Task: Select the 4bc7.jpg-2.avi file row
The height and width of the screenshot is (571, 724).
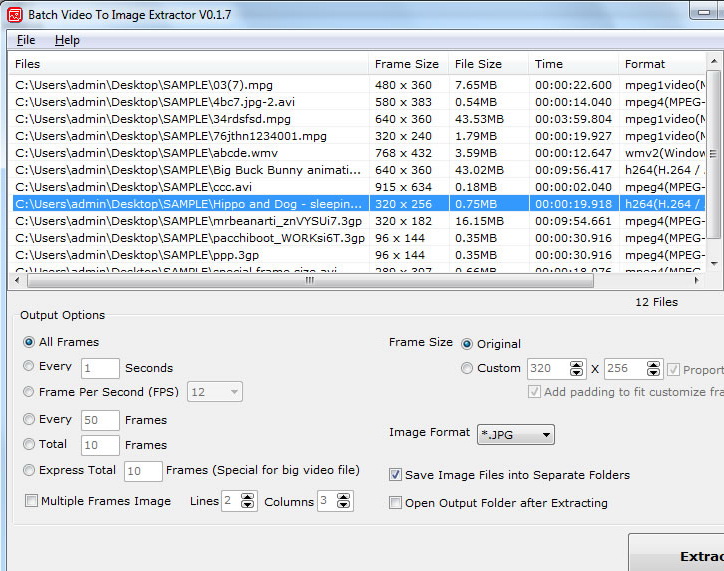Action: click(359, 102)
